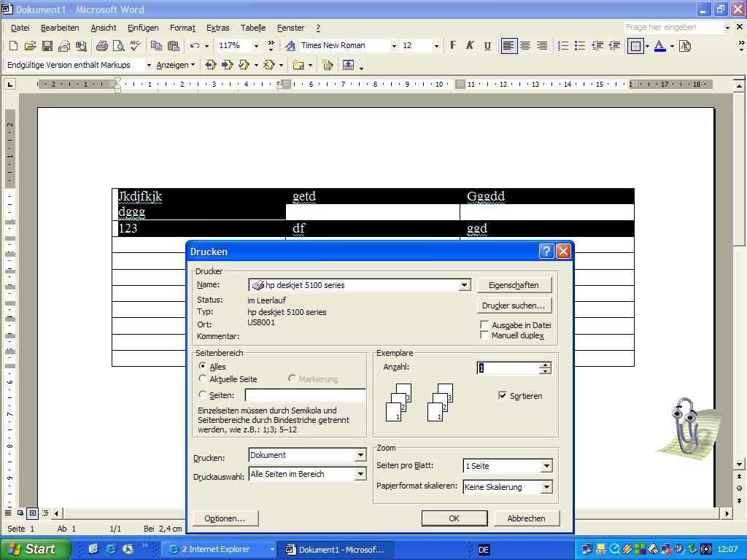Open the Format menu
Screen dimensions: 747x560
[182, 28]
